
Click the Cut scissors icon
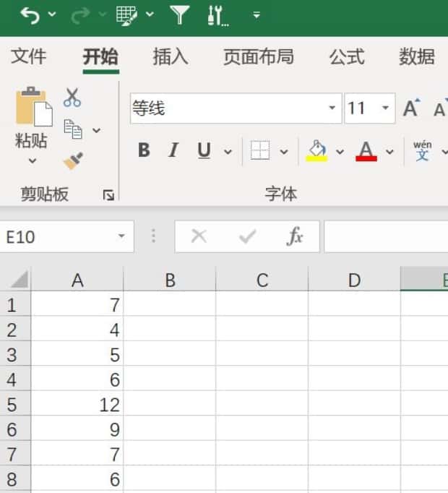click(72, 98)
